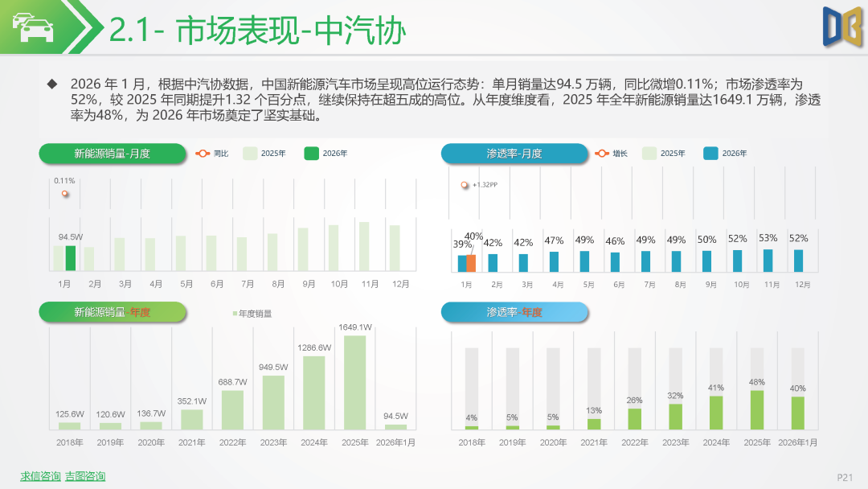Click the 48% label on 2025年 bar

pyautogui.click(x=757, y=382)
